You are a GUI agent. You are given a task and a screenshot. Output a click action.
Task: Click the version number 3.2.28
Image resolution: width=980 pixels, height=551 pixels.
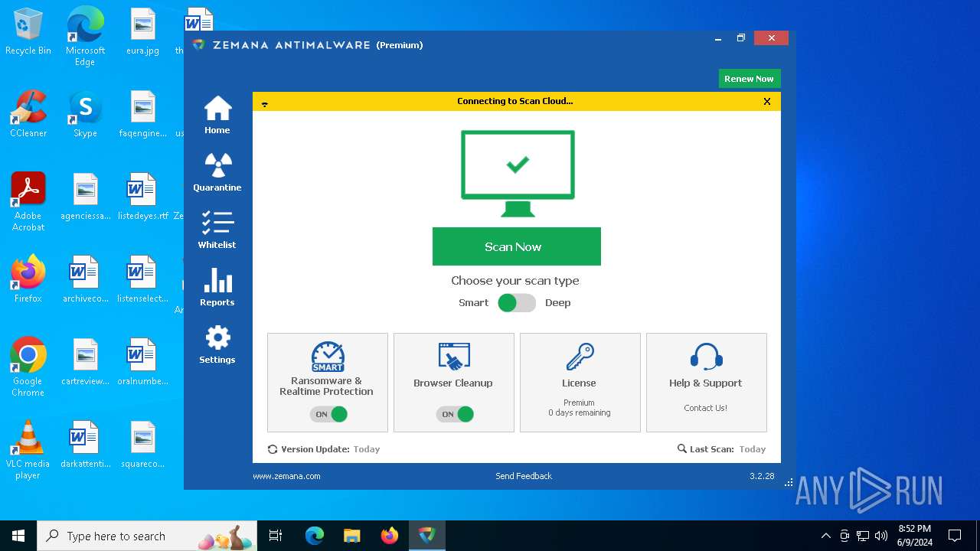762,476
